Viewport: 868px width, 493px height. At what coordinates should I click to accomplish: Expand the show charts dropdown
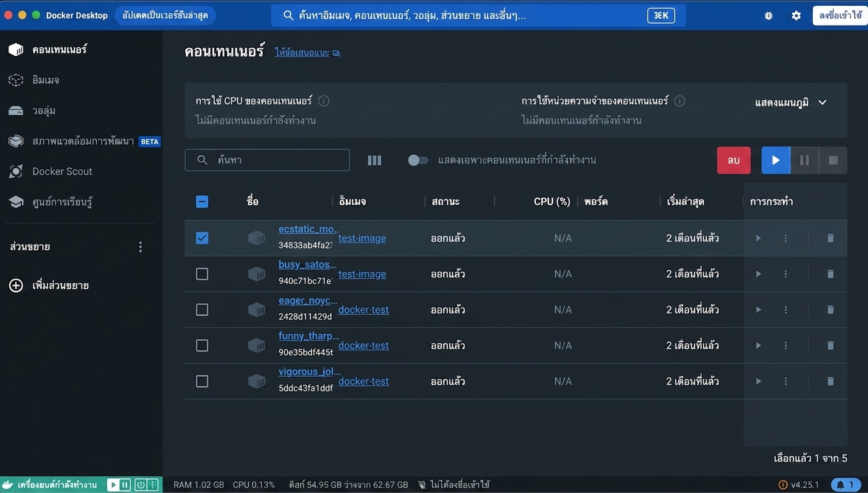pyautogui.click(x=791, y=103)
